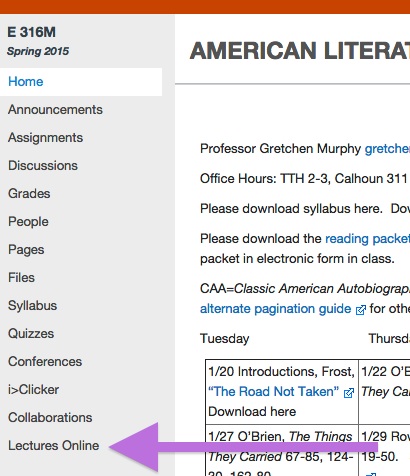This screenshot has height=476, width=410.
Task: Open course Files
Action: [x=21, y=278]
